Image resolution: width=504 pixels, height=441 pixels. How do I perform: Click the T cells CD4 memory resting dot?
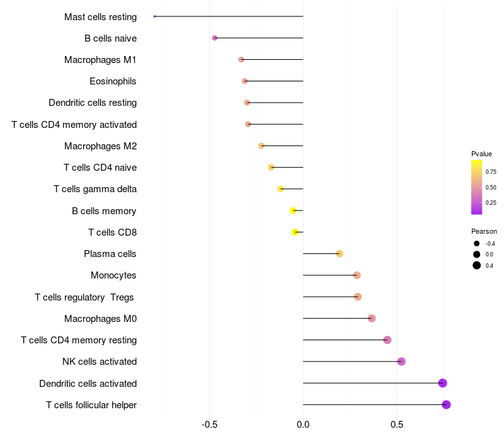pyautogui.click(x=387, y=340)
